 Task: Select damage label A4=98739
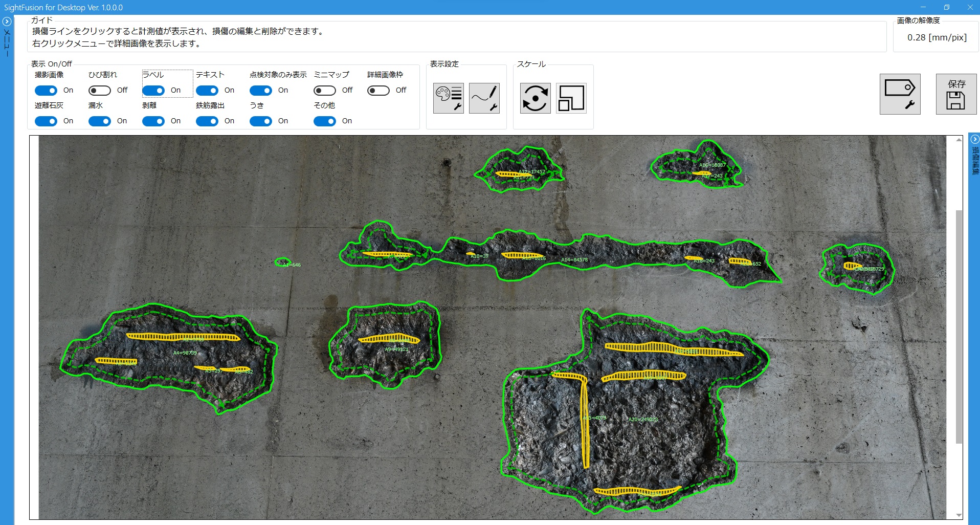pos(185,353)
